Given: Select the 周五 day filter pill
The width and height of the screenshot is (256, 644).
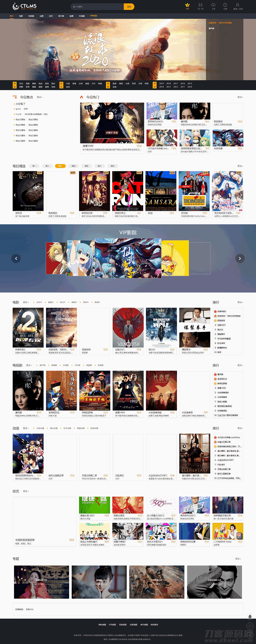Looking at the screenshot, I should pos(86,166).
